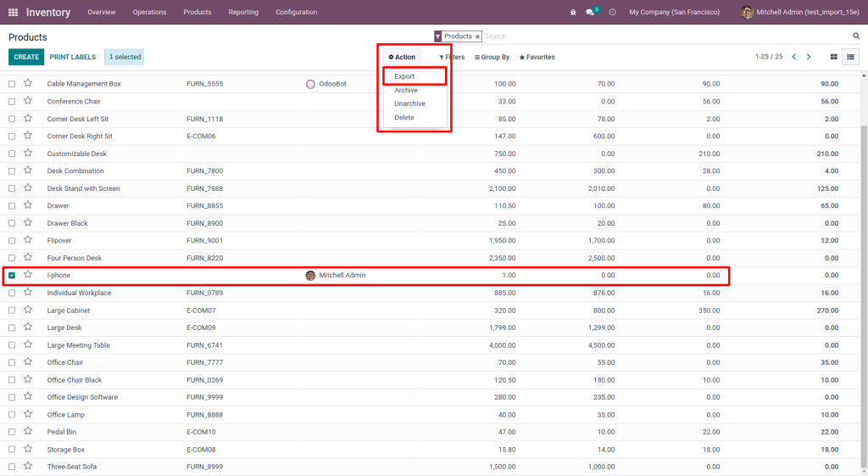The image size is (868, 476).
Task: Select the Cable Management Box checkbox
Action: point(12,84)
